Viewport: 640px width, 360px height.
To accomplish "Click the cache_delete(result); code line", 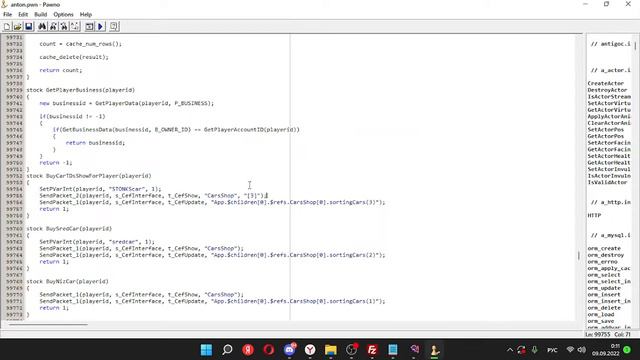I will tap(74, 57).
